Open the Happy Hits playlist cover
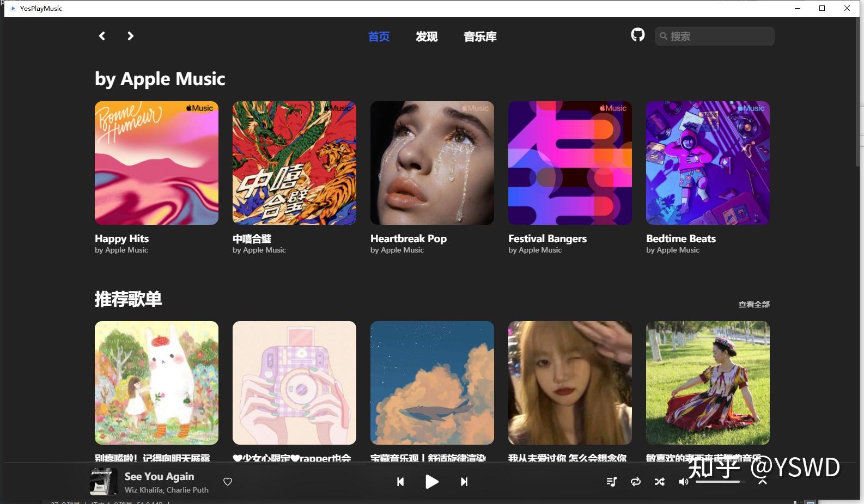Viewport: 864px width, 504px height. (x=156, y=163)
